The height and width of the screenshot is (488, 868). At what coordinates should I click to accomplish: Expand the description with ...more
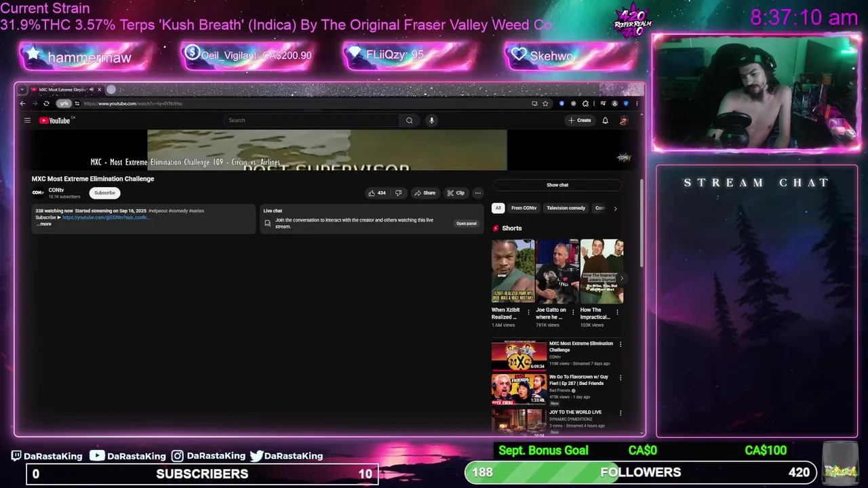[x=43, y=224]
